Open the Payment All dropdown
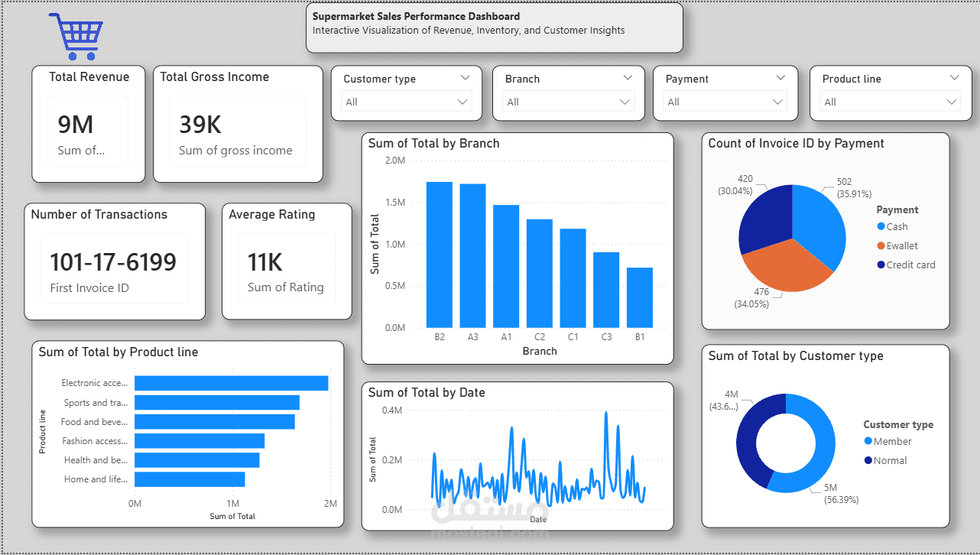The height and width of the screenshot is (555, 980). pyautogui.click(x=725, y=102)
